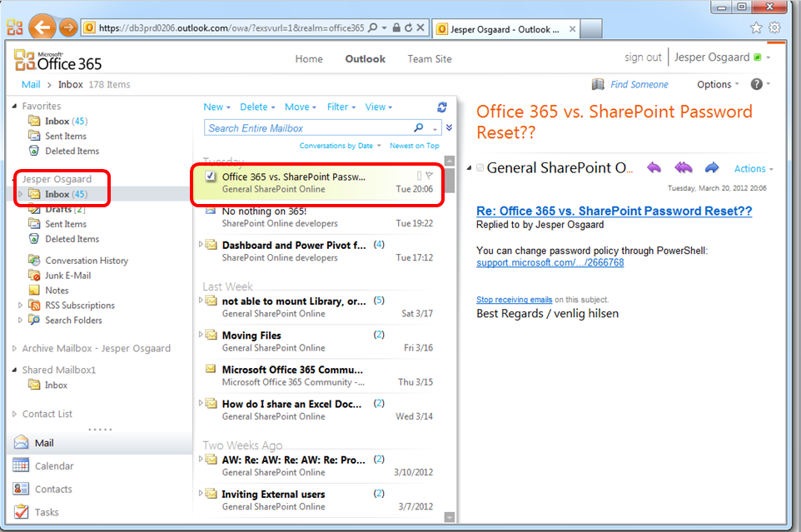Click the message list scroll down arrow

tap(450, 517)
